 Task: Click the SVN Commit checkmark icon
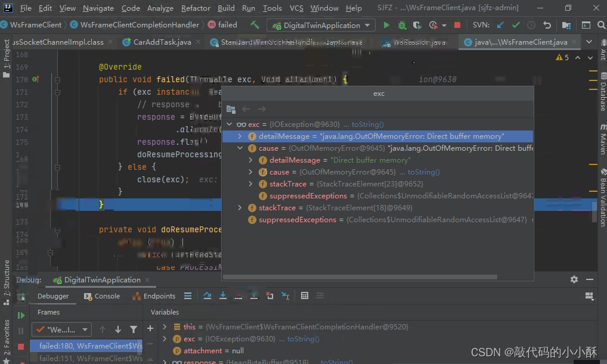[x=516, y=25]
